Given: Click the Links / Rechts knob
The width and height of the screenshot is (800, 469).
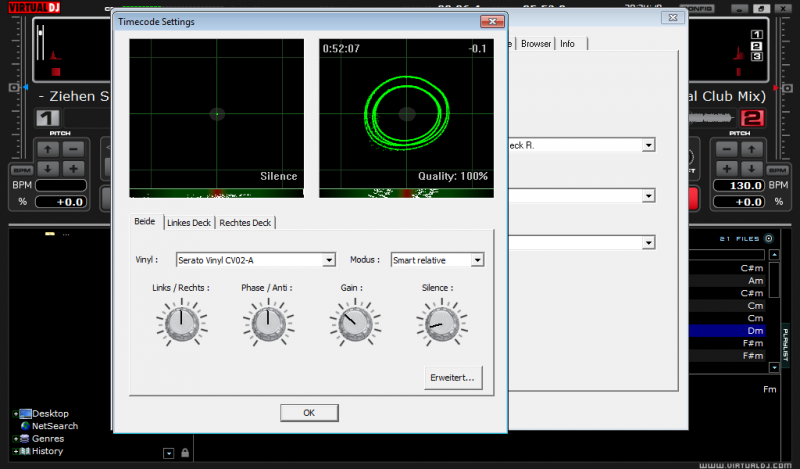Looking at the screenshot, I should coord(182,324).
